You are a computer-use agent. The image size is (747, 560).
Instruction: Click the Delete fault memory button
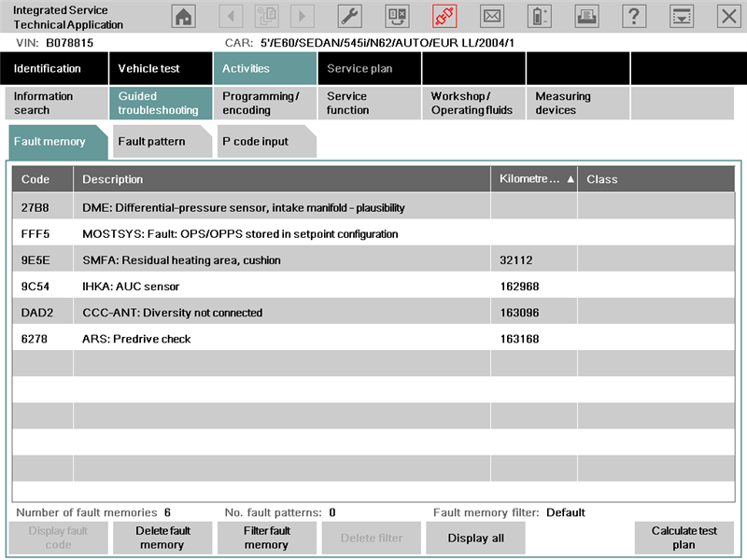[x=162, y=538]
